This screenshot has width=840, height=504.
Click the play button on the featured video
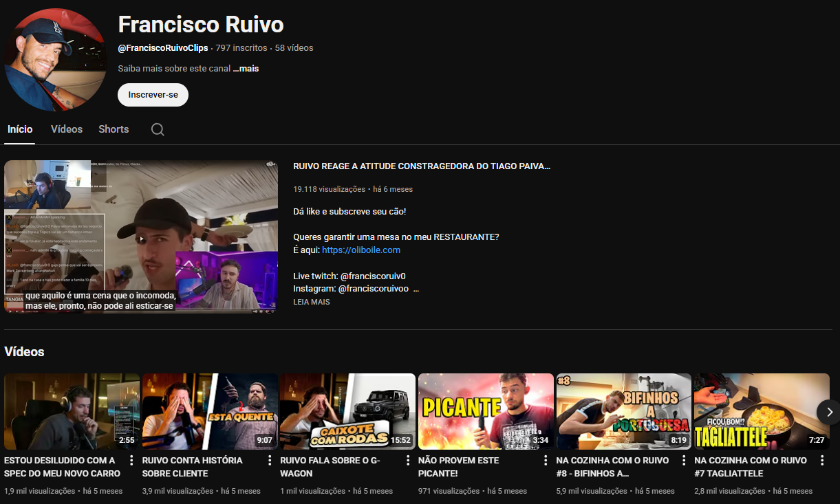click(141, 237)
